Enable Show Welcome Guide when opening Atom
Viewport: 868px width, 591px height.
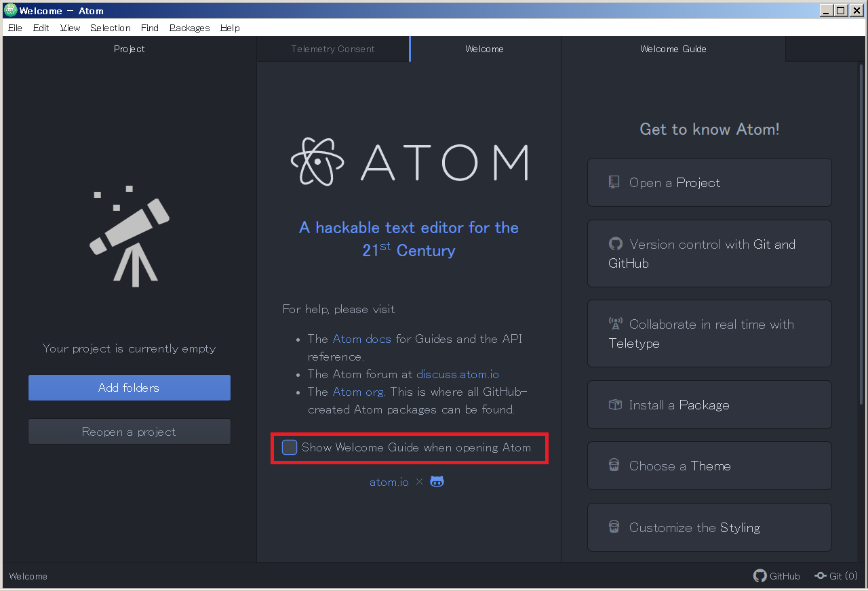[x=290, y=447]
